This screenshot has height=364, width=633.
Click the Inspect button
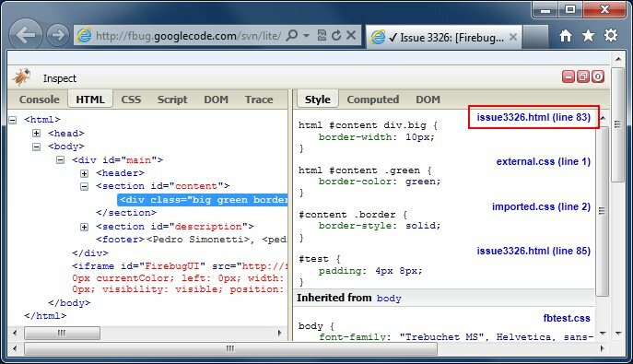coord(60,78)
